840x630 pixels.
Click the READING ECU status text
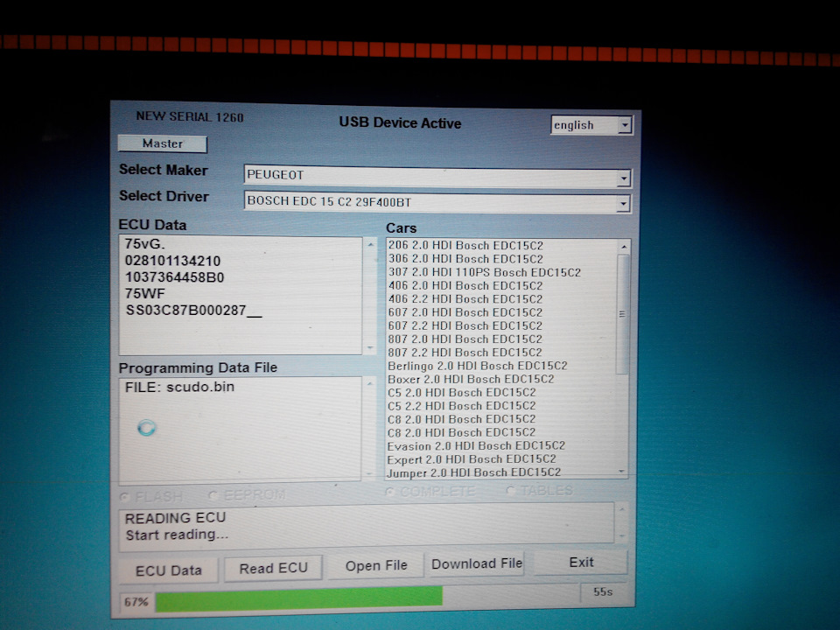175,518
